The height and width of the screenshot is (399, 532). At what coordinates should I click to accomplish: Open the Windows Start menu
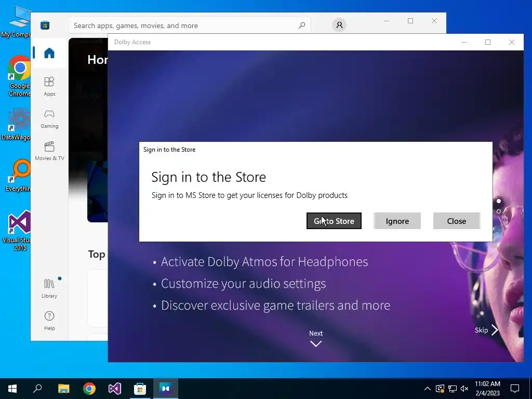point(12,389)
